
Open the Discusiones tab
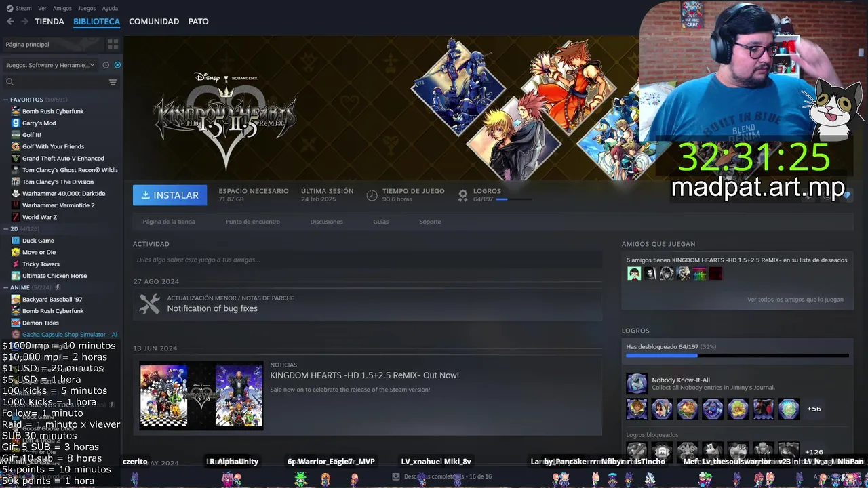pos(326,222)
